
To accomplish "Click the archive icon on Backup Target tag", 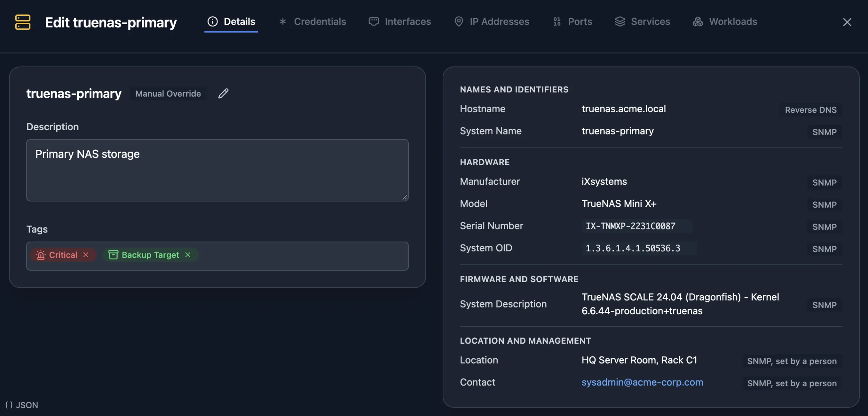I will pos(113,255).
